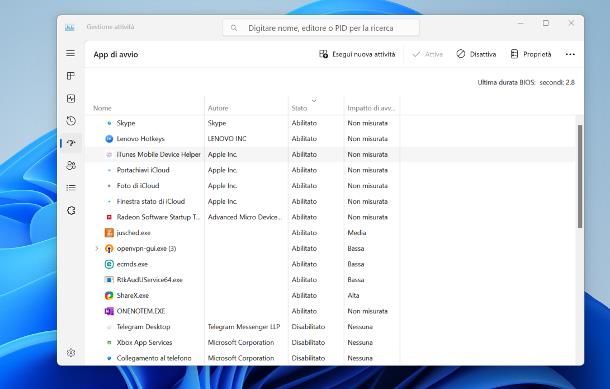Click sort chevron above Stato column

[x=314, y=100]
